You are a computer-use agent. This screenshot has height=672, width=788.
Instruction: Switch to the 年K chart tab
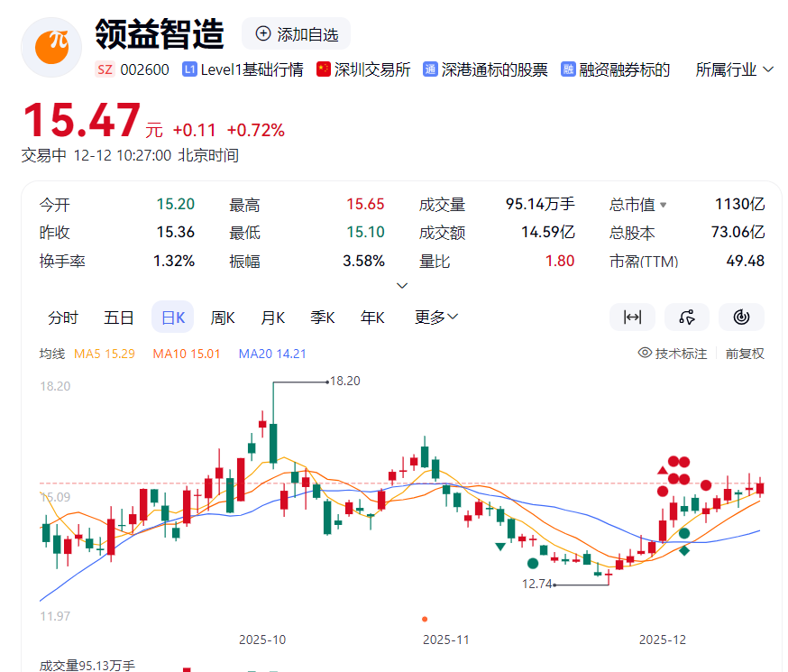click(372, 318)
